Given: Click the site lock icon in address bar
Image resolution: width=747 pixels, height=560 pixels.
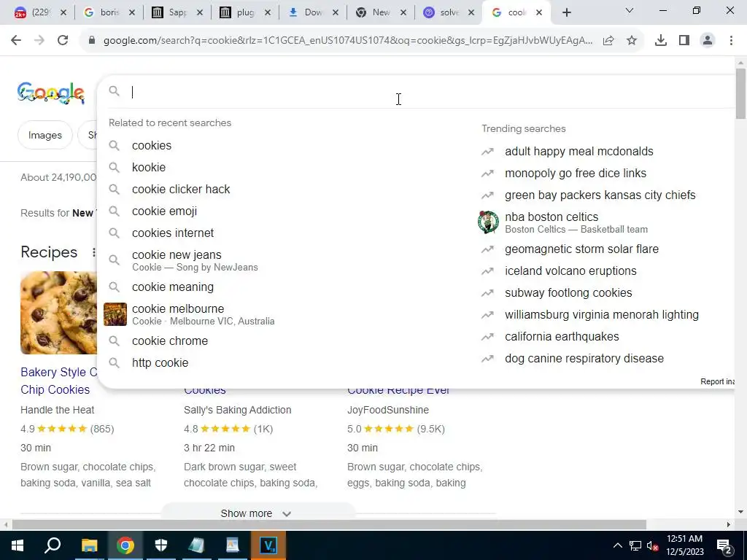Looking at the screenshot, I should (92, 41).
